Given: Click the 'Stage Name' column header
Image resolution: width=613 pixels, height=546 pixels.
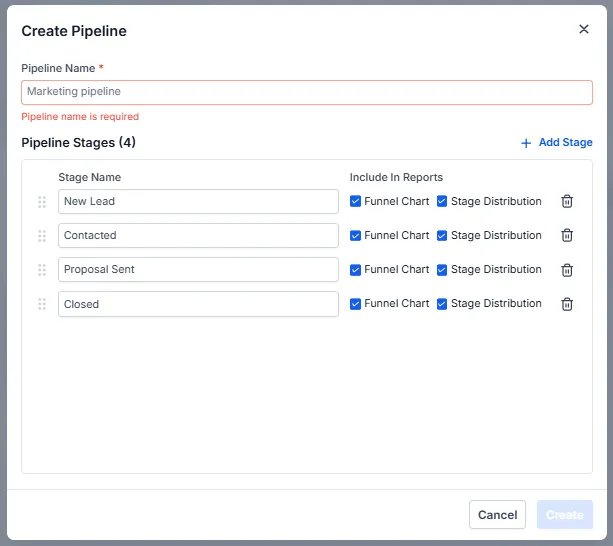Looking at the screenshot, I should coord(90,177).
